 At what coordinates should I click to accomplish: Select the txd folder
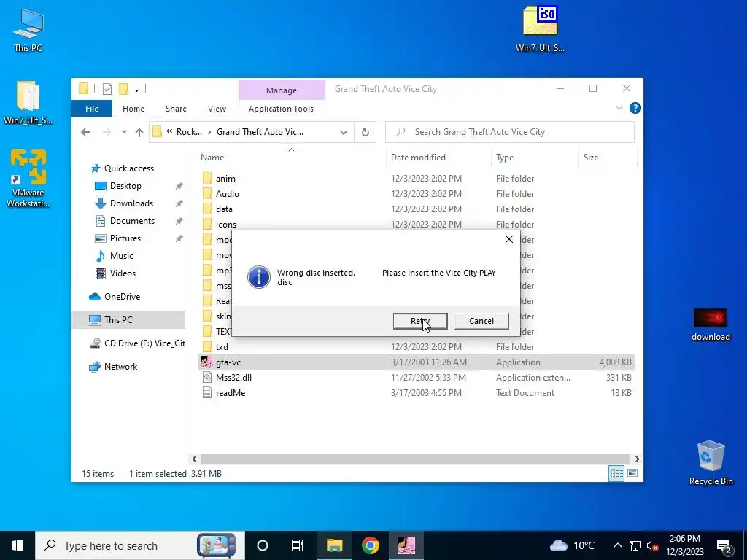tap(222, 347)
